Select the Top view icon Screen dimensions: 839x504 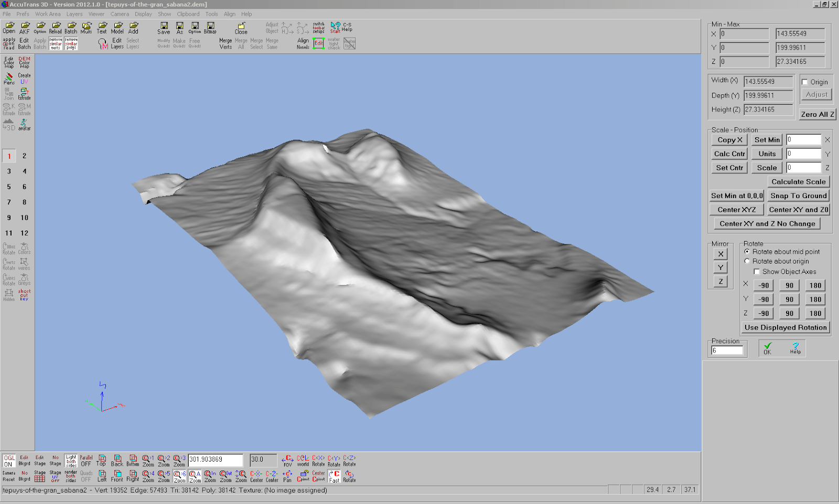tap(101, 461)
